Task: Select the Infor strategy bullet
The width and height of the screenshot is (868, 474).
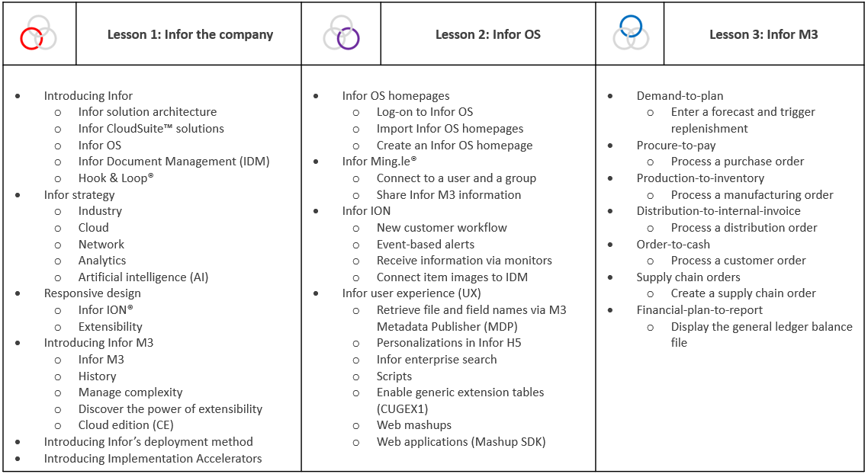Action: 79,194
